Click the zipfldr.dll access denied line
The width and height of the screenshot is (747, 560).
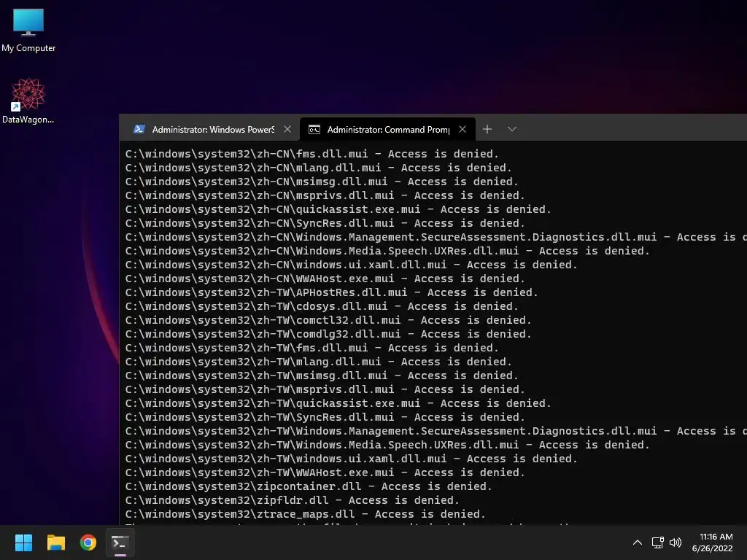click(x=292, y=499)
